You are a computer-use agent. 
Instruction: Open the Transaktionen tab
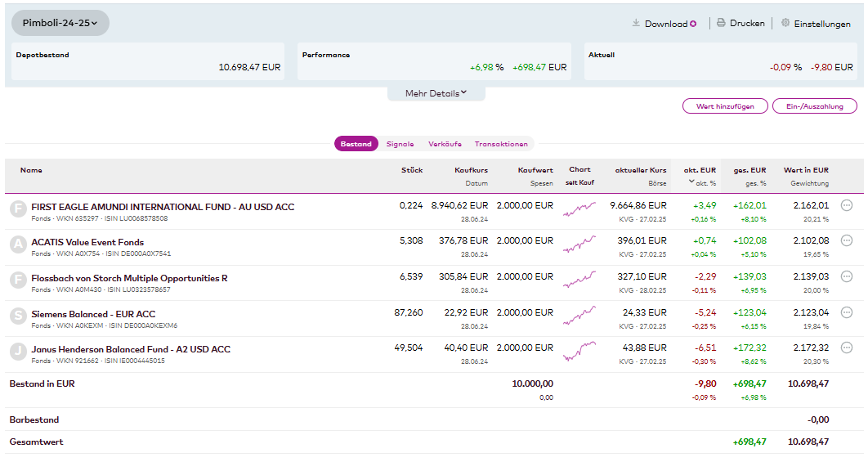[x=501, y=144]
